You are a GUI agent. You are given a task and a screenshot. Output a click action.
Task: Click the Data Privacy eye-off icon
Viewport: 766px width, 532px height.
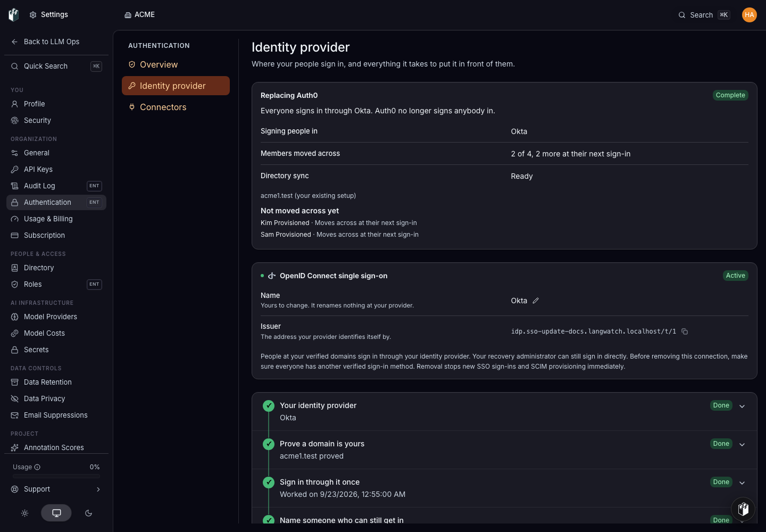click(x=15, y=398)
